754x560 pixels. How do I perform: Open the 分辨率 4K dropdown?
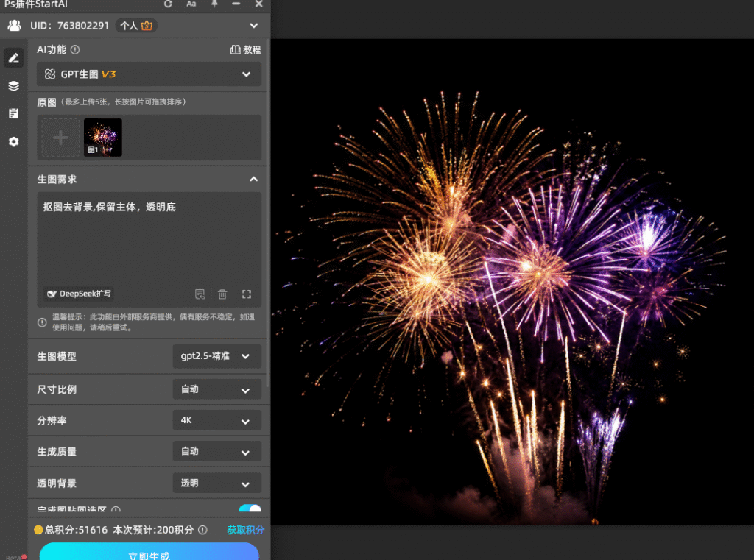click(217, 420)
